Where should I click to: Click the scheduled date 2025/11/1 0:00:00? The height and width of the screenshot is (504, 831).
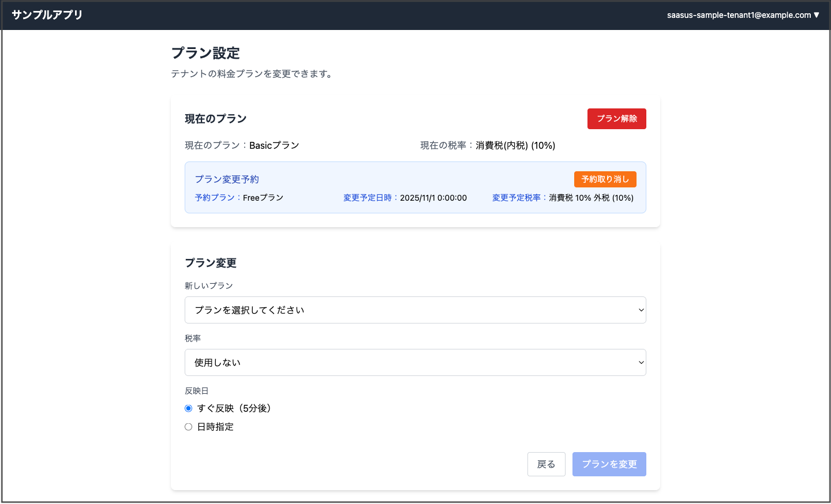tap(433, 198)
